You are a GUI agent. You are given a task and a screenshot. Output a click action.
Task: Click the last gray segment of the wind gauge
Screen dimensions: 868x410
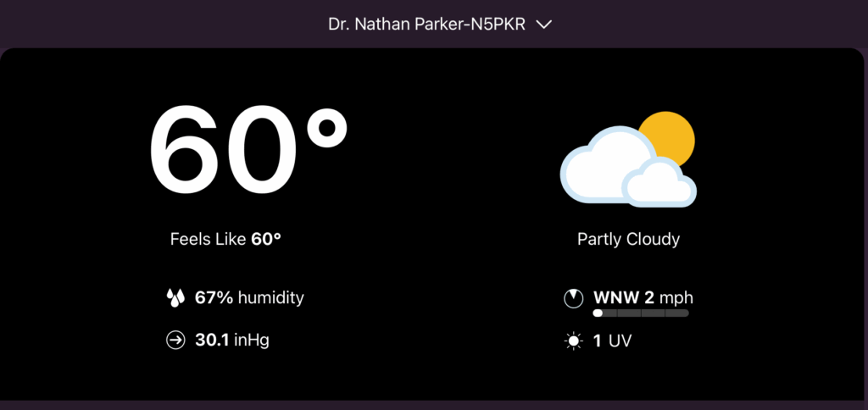(x=677, y=313)
